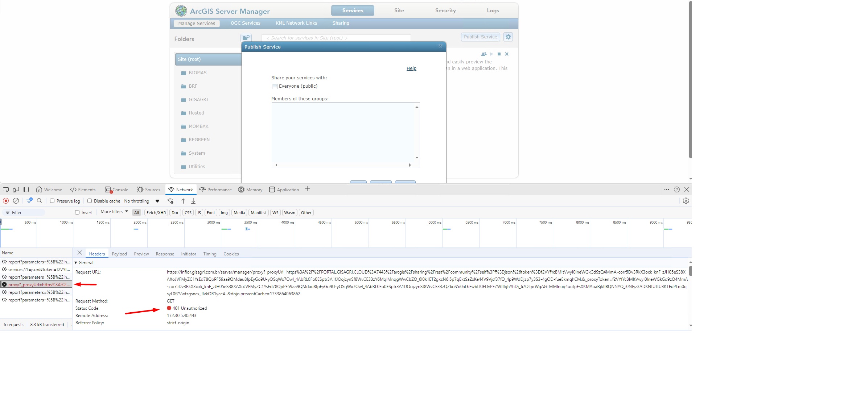Click the start (play) service icon
Image resolution: width=868 pixels, height=396 pixels.
click(491, 54)
